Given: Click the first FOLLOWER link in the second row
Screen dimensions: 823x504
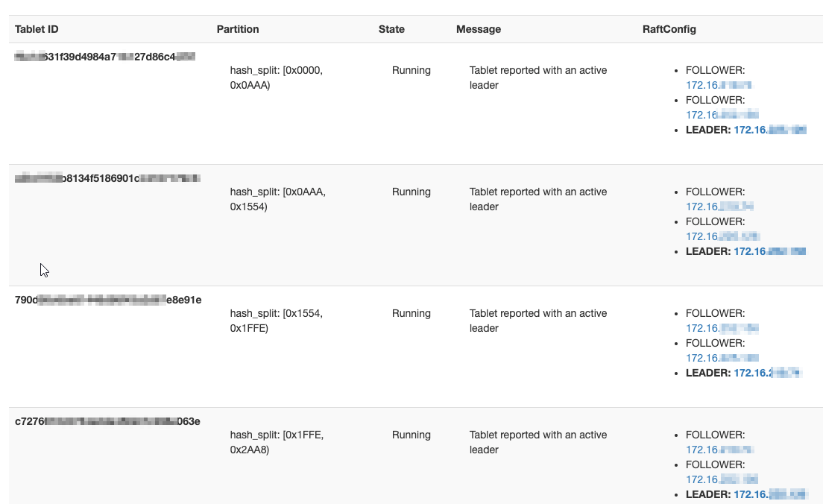Looking at the screenshot, I should (x=716, y=206).
